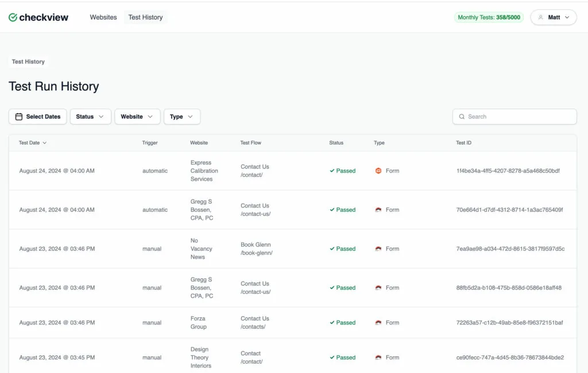
Task: Click the Test Flow column header
Action: point(250,143)
